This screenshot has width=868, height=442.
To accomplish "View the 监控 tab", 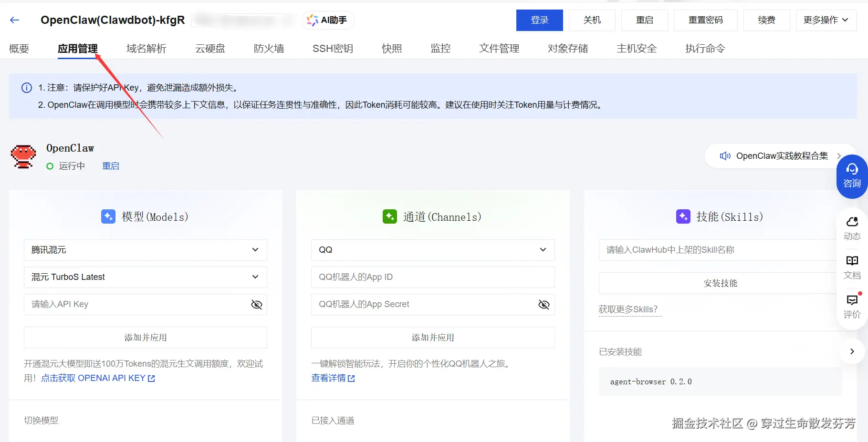I will (440, 49).
